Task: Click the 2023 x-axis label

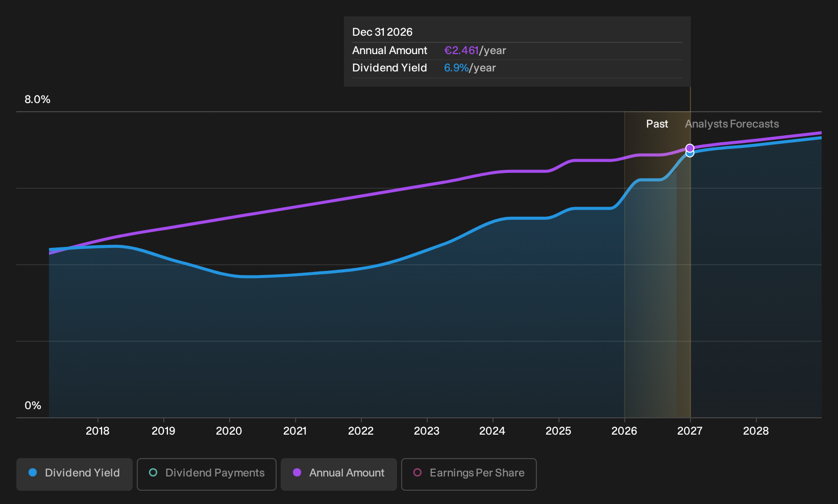Action: click(427, 431)
